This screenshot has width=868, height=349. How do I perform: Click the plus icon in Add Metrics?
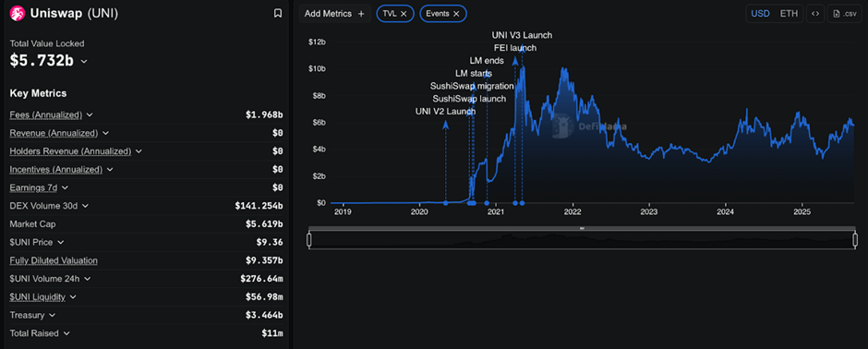pos(361,14)
